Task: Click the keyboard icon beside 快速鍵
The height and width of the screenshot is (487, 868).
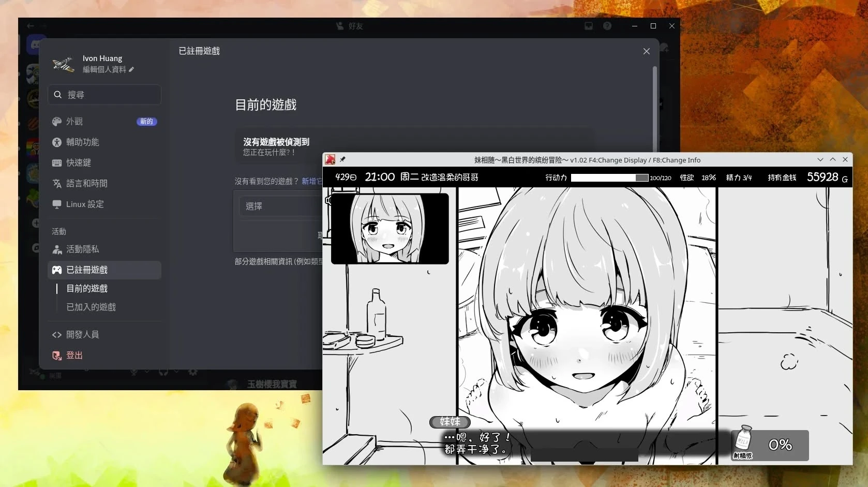Action: coord(57,163)
